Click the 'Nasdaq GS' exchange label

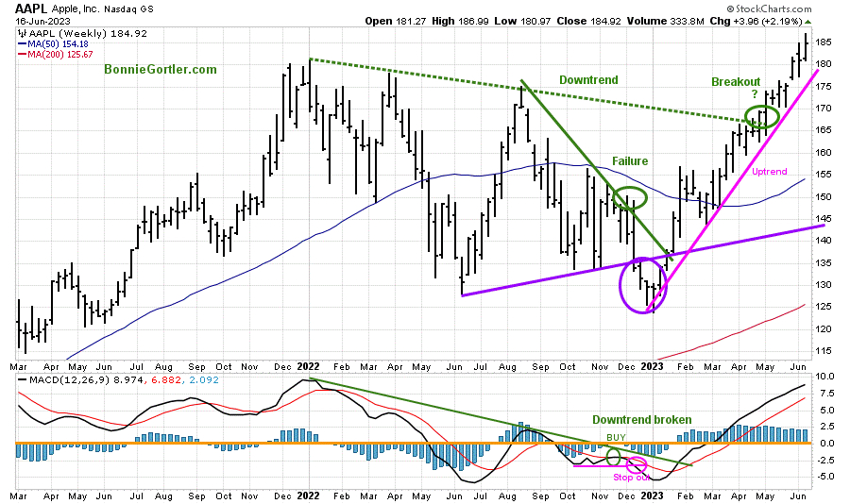point(127,9)
